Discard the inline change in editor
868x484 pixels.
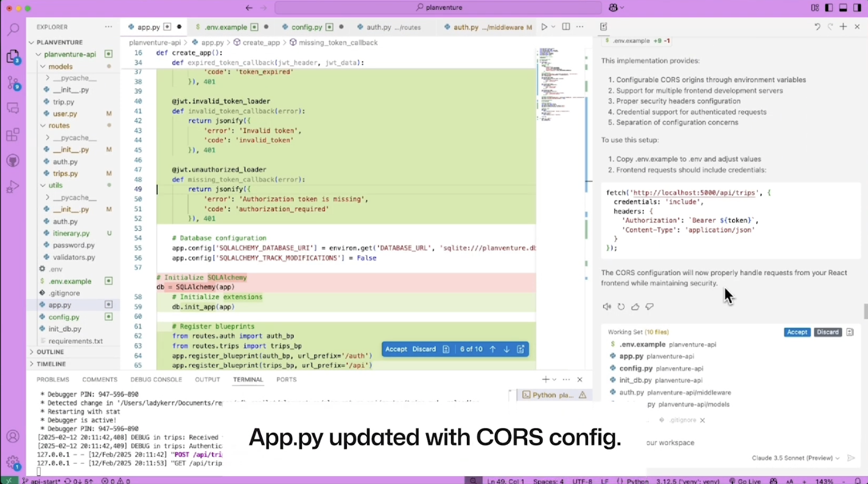(424, 349)
